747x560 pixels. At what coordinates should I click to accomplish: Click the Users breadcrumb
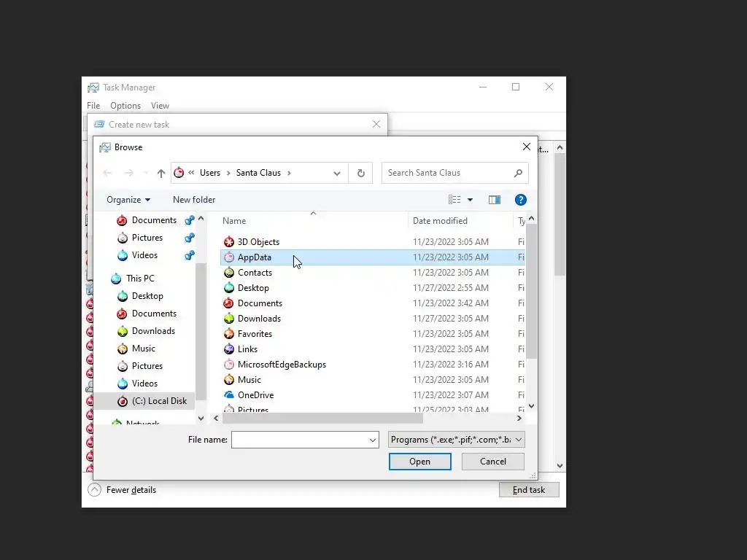point(210,173)
